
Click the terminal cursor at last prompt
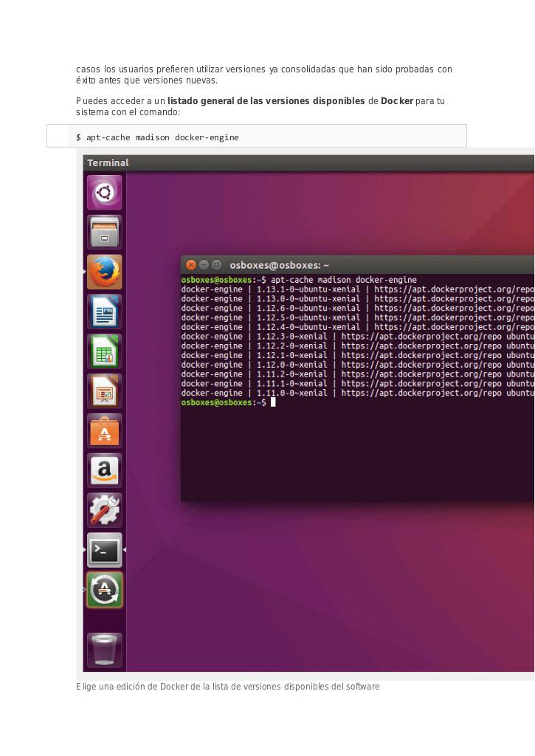click(273, 402)
